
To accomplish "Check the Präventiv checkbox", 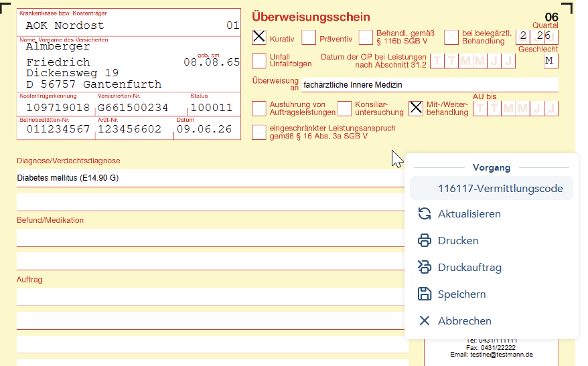I will tap(309, 37).
